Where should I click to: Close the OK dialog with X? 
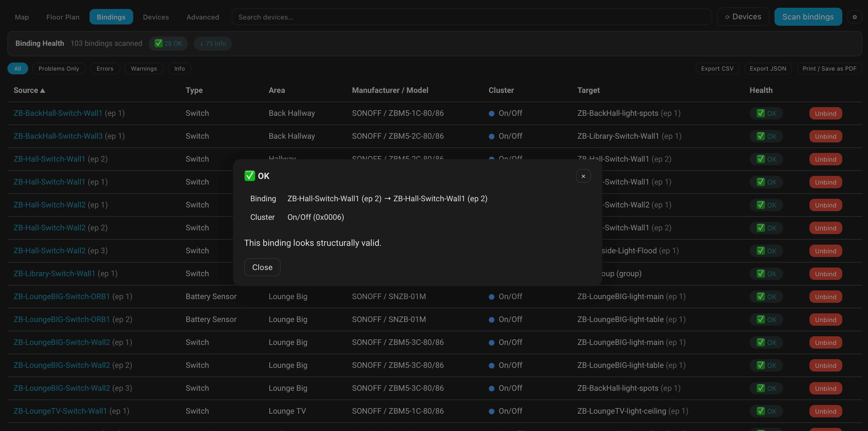click(x=583, y=176)
